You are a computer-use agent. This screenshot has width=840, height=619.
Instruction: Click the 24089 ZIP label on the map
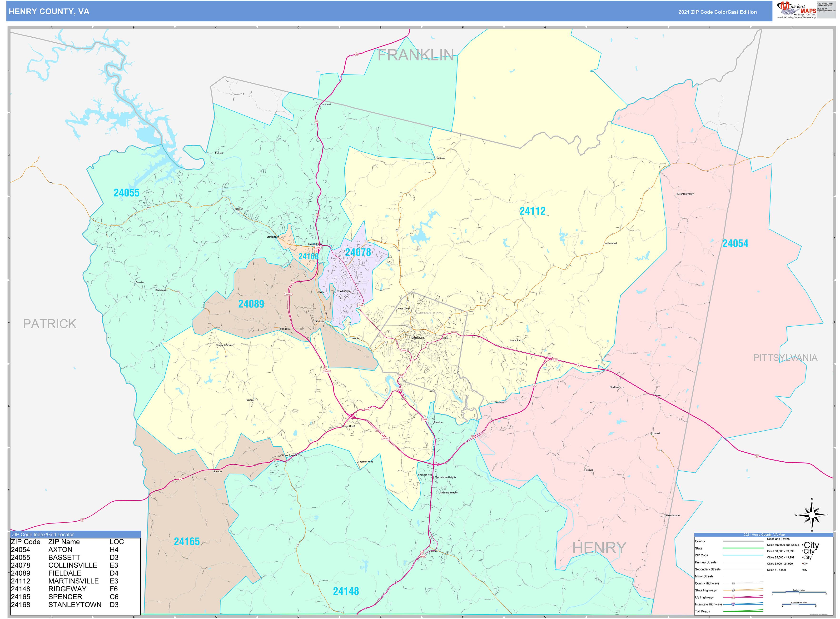(x=251, y=304)
